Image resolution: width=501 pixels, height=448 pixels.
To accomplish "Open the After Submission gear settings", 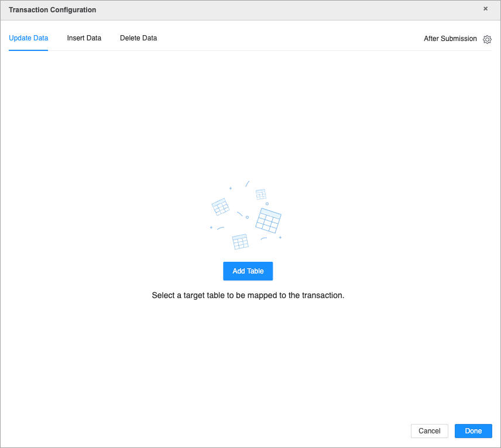I will (487, 39).
